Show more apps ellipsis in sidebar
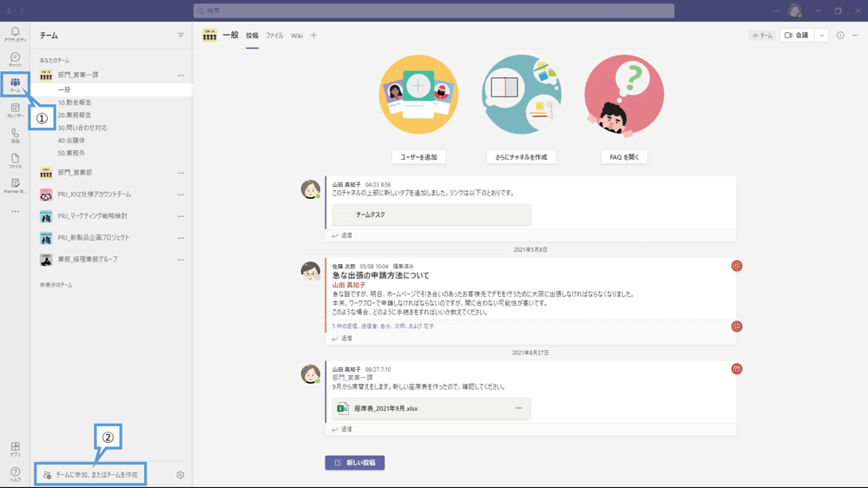 click(15, 211)
